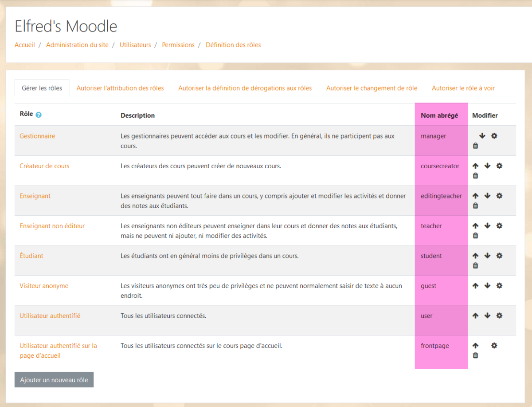Open the Gestionnaire role link

(x=37, y=136)
